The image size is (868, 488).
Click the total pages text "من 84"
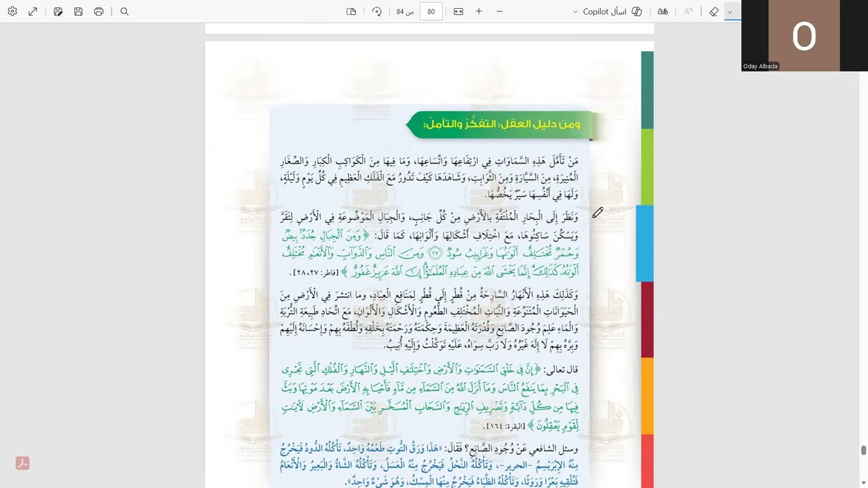[x=405, y=12]
